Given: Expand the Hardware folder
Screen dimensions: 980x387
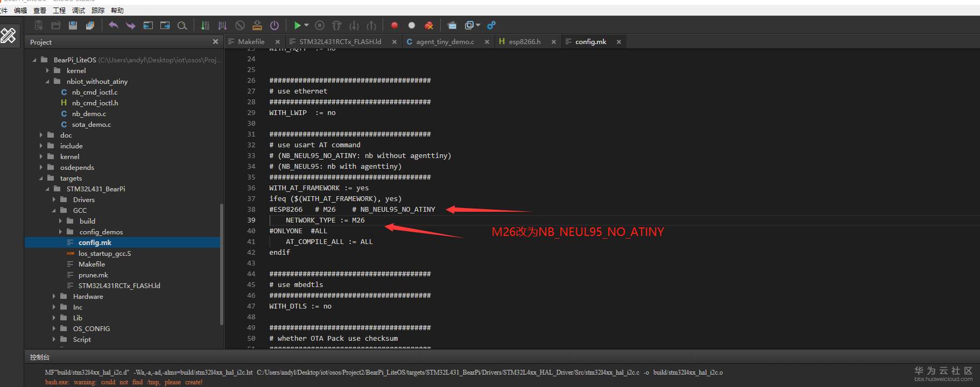Looking at the screenshot, I should [x=54, y=297].
